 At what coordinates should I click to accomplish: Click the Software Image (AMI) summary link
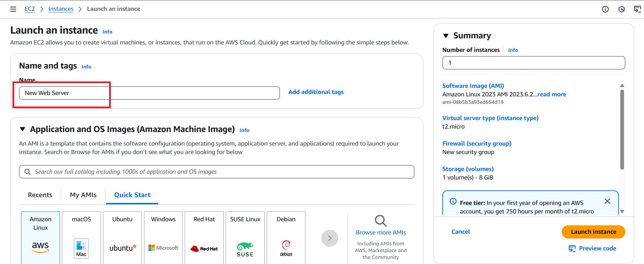click(x=473, y=86)
